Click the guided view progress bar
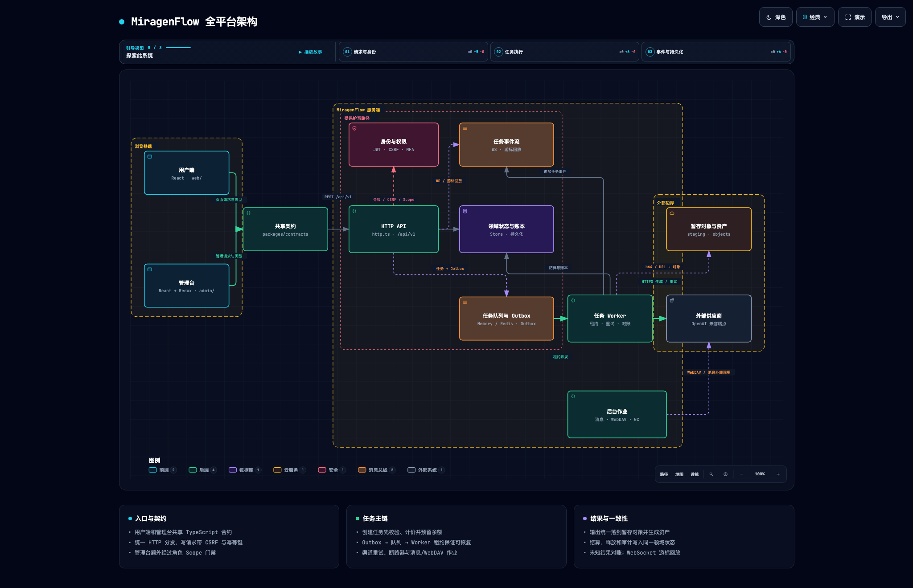This screenshot has height=588, width=913. (178, 48)
